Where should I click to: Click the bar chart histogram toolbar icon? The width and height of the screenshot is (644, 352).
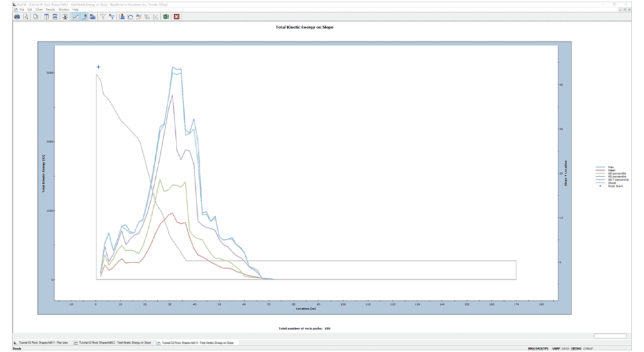[x=122, y=17]
